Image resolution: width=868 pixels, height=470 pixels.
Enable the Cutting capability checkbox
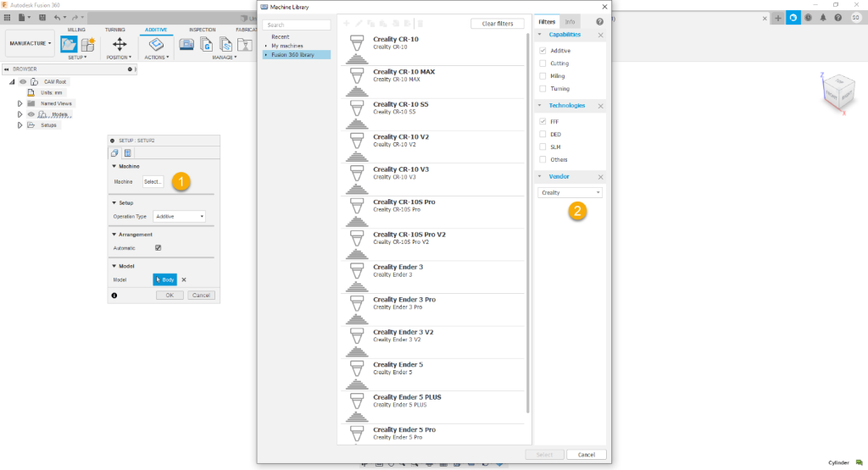(x=542, y=63)
